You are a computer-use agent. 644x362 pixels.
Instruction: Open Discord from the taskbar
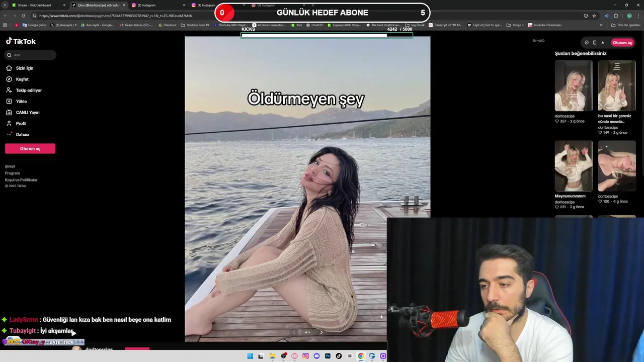click(316, 356)
